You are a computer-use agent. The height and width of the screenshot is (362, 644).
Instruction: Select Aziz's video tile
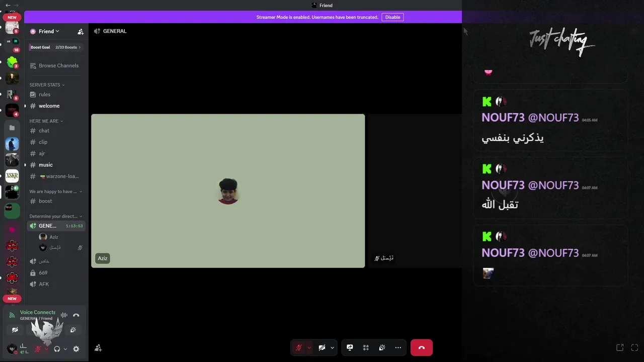[x=228, y=191]
